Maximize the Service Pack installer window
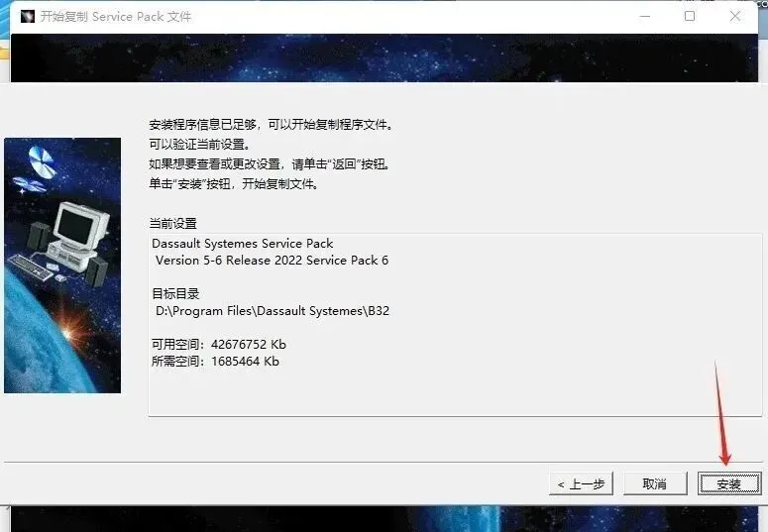This screenshot has width=768, height=532. tap(690, 16)
